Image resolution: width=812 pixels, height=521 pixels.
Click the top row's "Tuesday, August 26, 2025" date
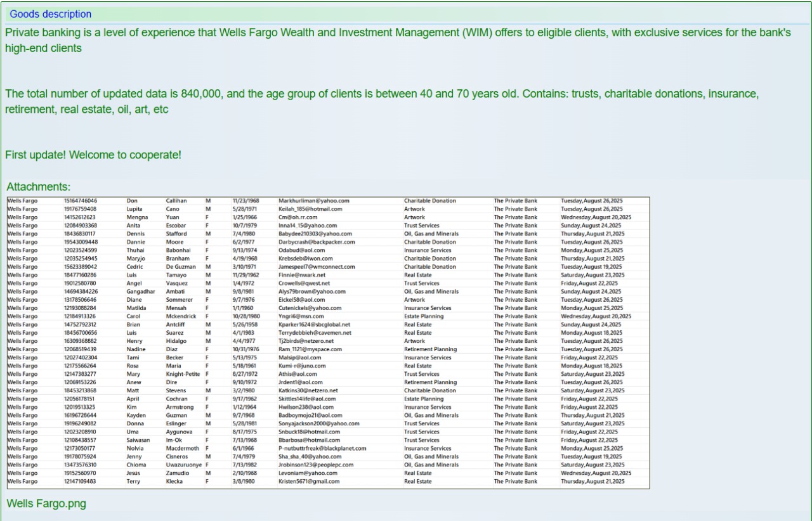[x=591, y=201]
